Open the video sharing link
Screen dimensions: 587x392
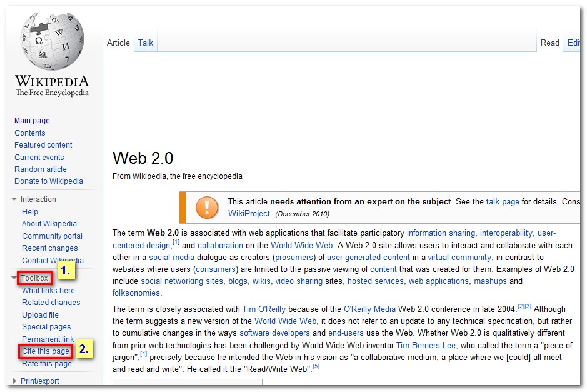tap(299, 281)
